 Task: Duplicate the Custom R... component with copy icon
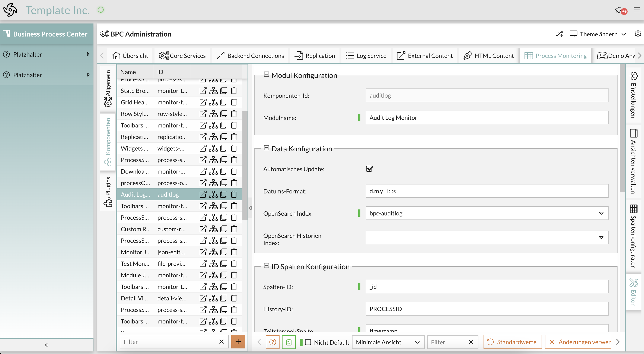223,229
